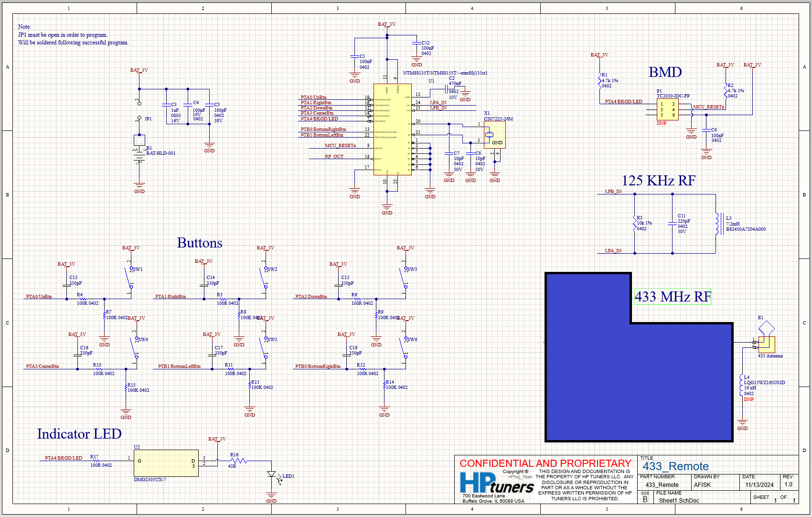Click the red 'DNP' label under P1

tap(661, 123)
